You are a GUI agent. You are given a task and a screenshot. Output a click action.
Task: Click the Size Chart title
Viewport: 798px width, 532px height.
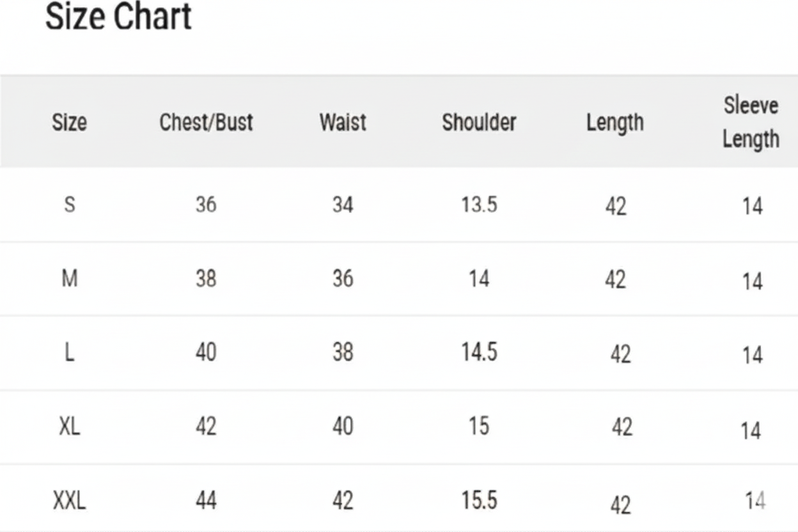(x=118, y=16)
